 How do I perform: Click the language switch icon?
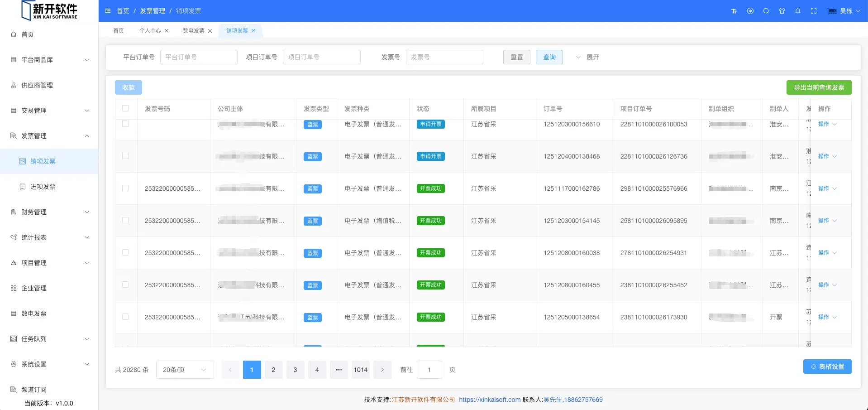coord(750,11)
